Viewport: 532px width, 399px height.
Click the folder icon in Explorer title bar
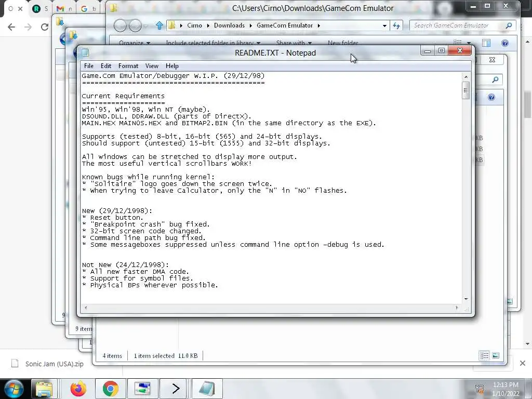pyautogui.click(x=114, y=8)
